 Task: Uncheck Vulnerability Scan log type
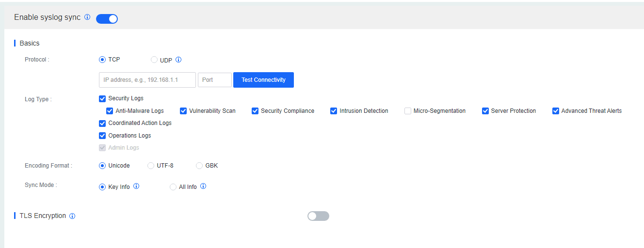tap(183, 111)
